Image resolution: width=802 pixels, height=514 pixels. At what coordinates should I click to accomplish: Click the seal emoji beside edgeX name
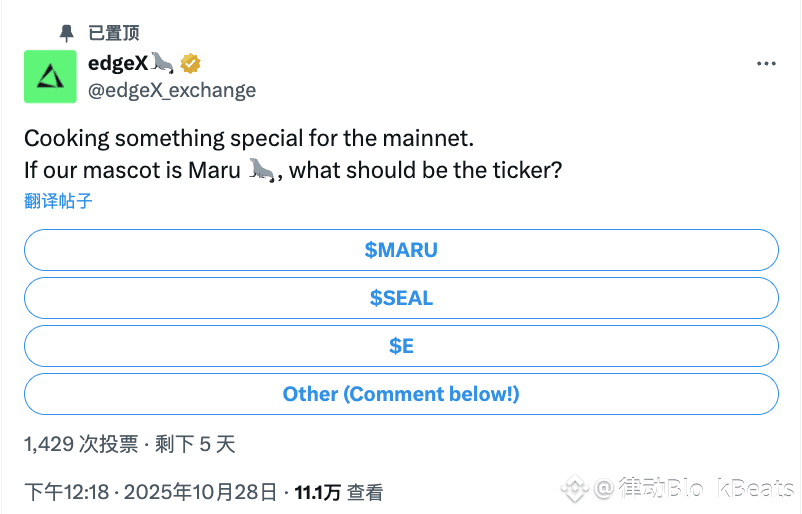(163, 64)
